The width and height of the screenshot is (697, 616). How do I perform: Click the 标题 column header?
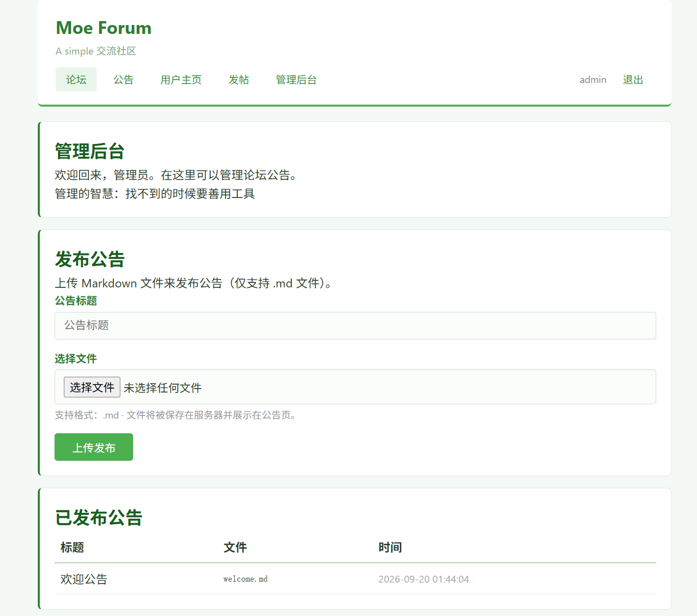point(72,547)
